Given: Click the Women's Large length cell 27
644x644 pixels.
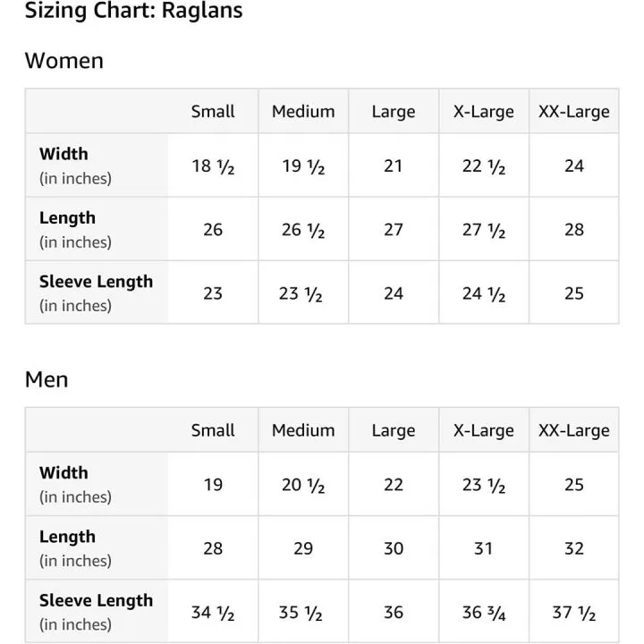Looking at the screenshot, I should tap(394, 230).
